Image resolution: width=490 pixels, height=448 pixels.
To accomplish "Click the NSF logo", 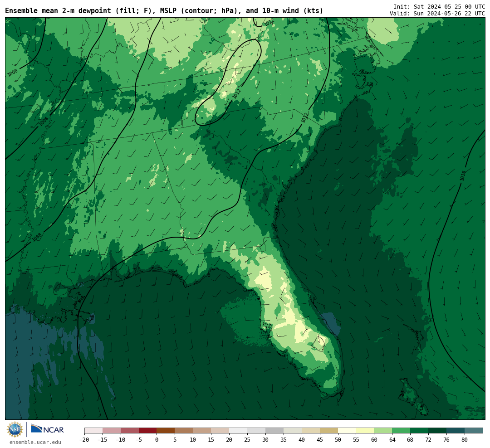I will [15, 429].
